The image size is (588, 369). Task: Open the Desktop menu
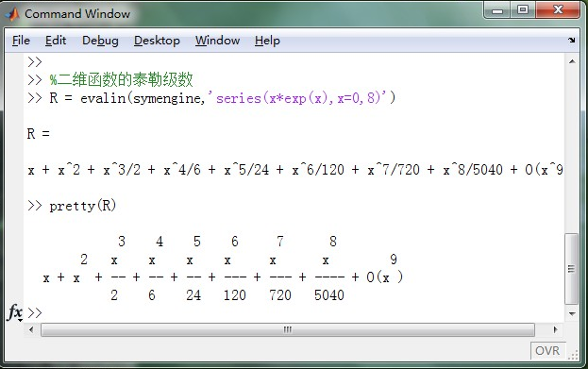(157, 41)
